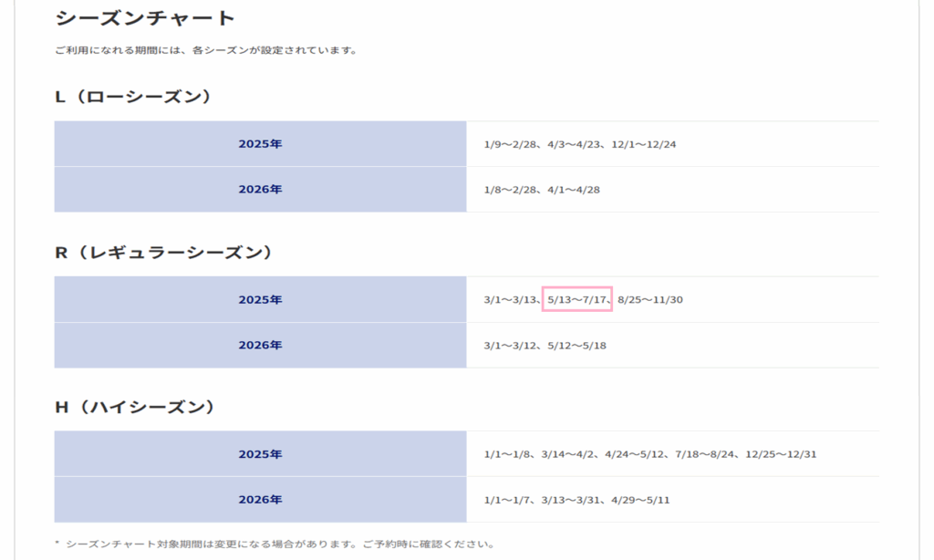
Task: Click the footnote starting シーズンチャート対象期間は変更になる場合
Action: coord(275,544)
